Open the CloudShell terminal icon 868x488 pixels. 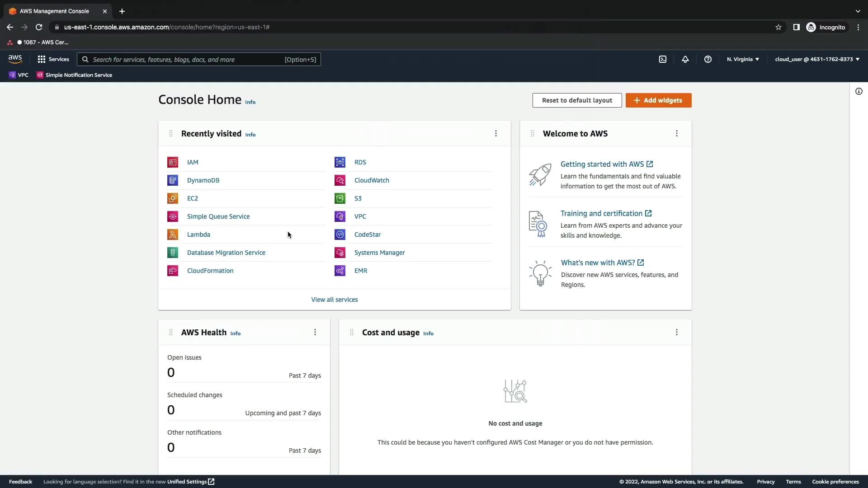click(663, 59)
